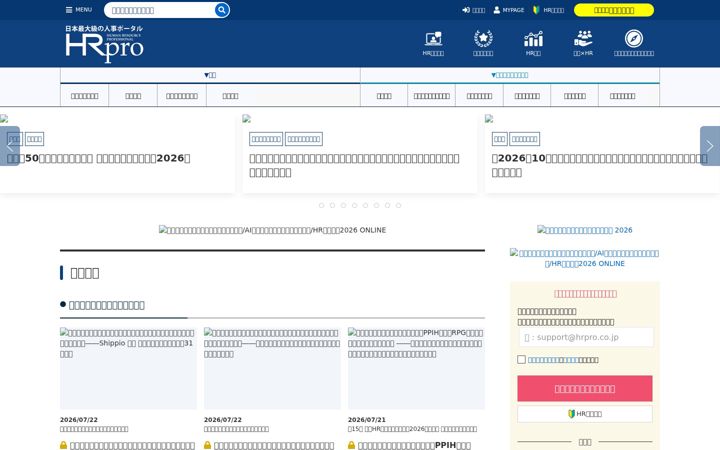This screenshot has height=450, width=720.
Task: Open the two-line headline in the middle carousel card
Action: (354, 165)
